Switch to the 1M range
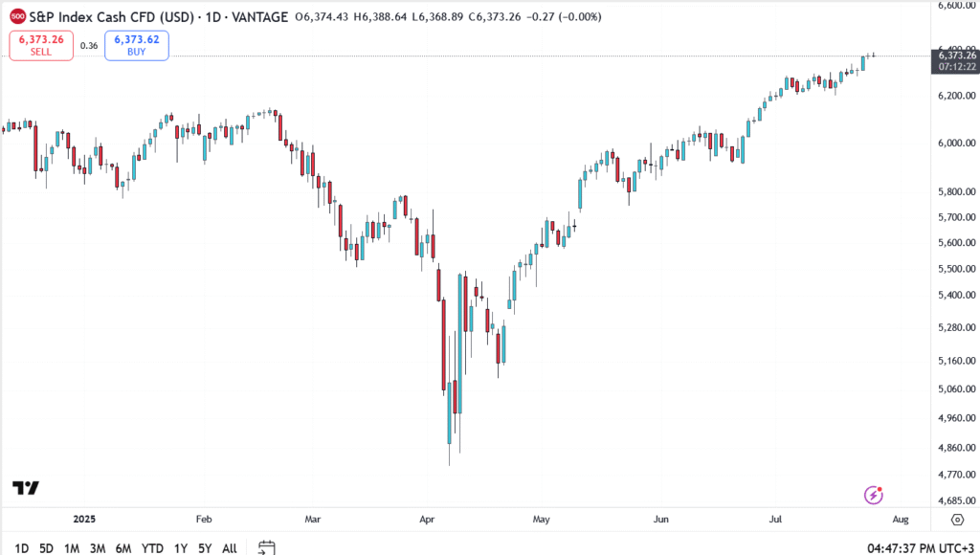The width and height of the screenshot is (980, 555). (x=72, y=548)
